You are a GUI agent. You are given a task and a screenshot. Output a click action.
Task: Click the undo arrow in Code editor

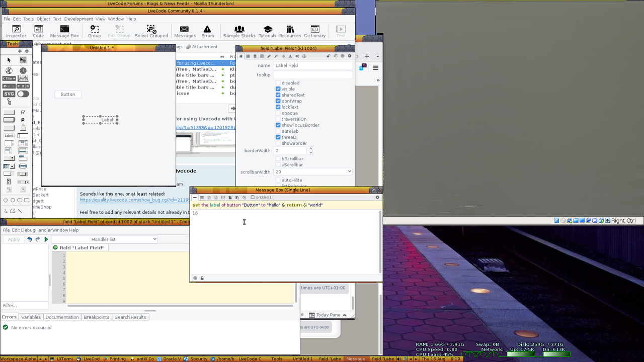point(29,239)
